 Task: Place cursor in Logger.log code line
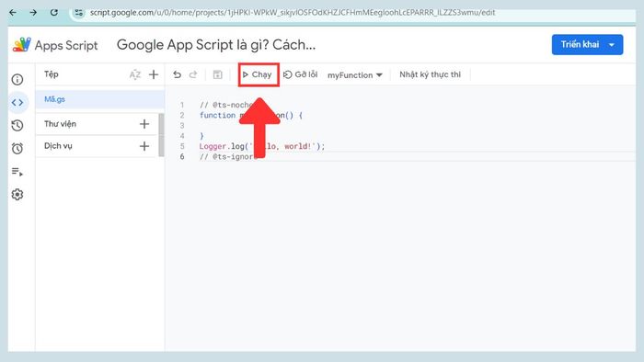(x=262, y=146)
